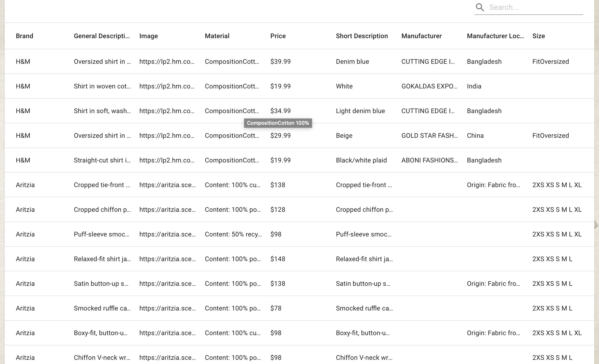Click the Short Description column header
Screen dimensions: 599x364
[361, 36]
